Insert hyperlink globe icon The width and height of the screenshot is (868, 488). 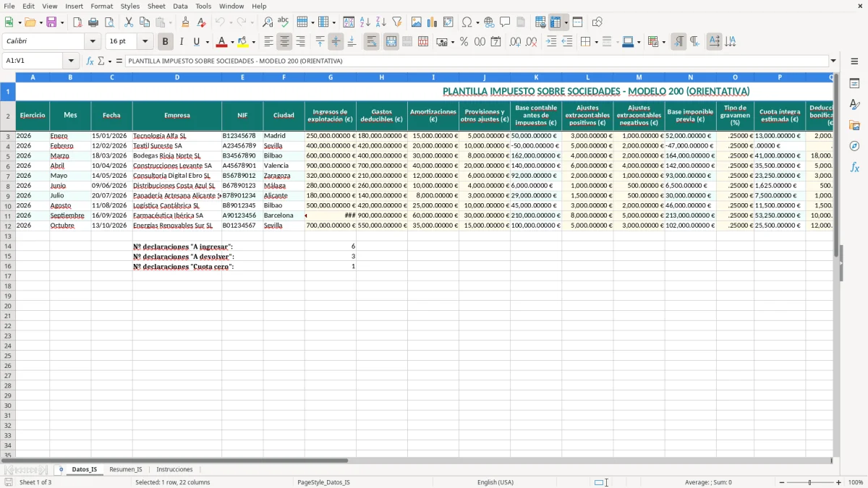click(489, 22)
